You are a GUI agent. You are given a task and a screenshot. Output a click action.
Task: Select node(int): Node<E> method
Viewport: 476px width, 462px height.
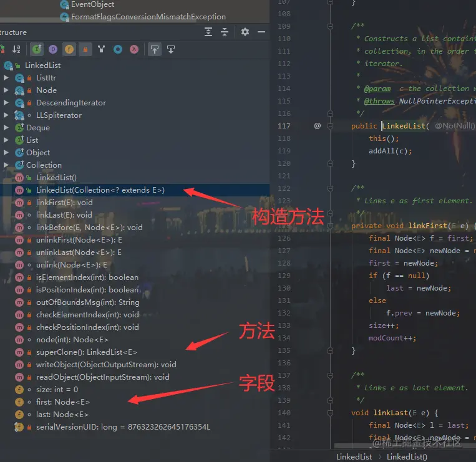tap(72, 339)
